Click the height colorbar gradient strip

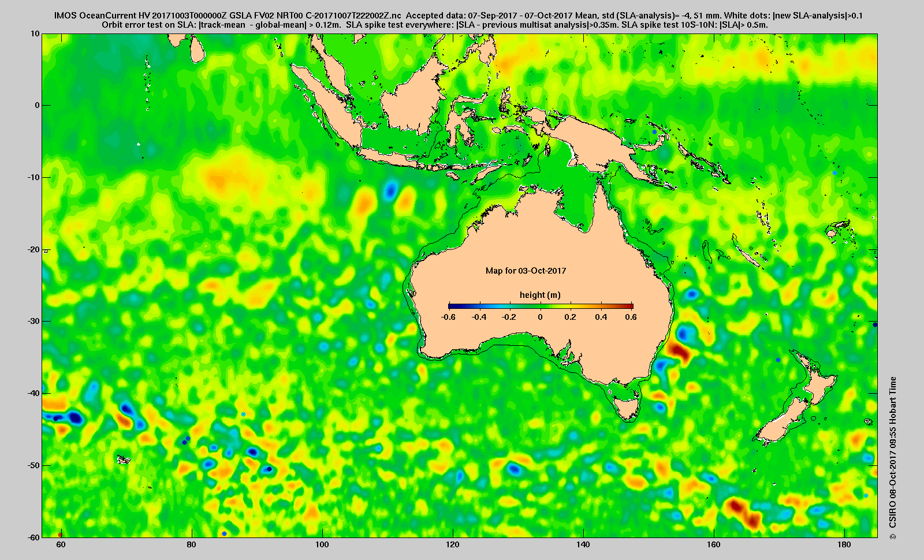point(541,306)
